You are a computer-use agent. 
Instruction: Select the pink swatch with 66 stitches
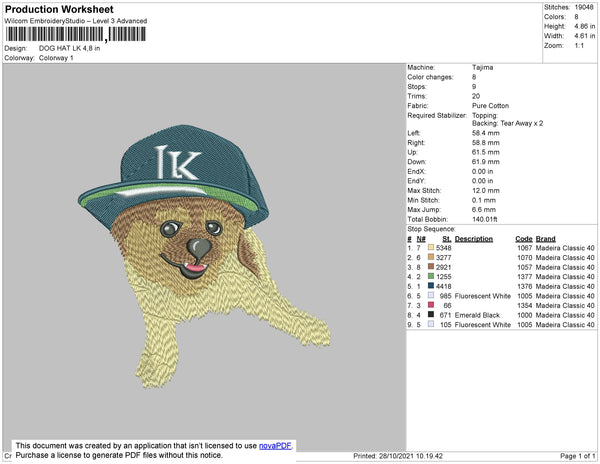(x=430, y=305)
